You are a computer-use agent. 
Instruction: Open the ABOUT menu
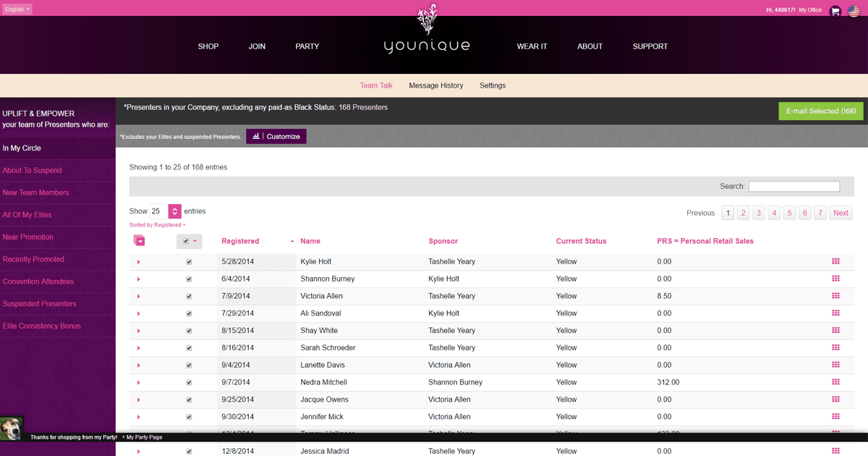590,46
